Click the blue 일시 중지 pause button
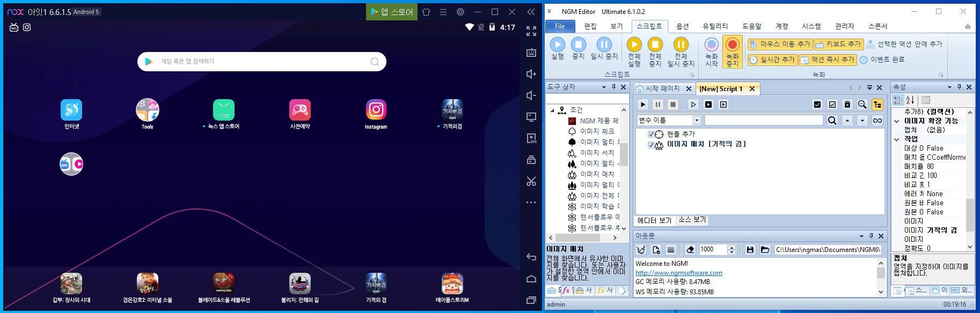980x313 pixels. [604, 48]
